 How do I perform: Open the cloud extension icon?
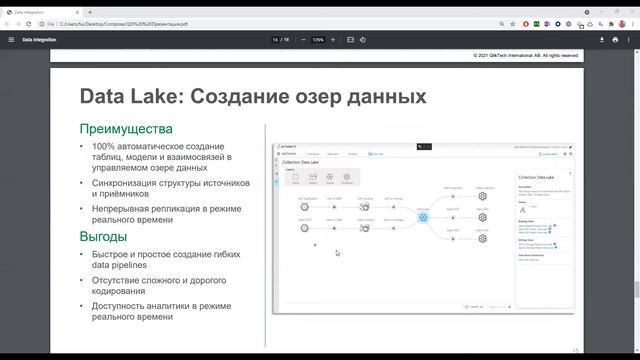tap(590, 24)
